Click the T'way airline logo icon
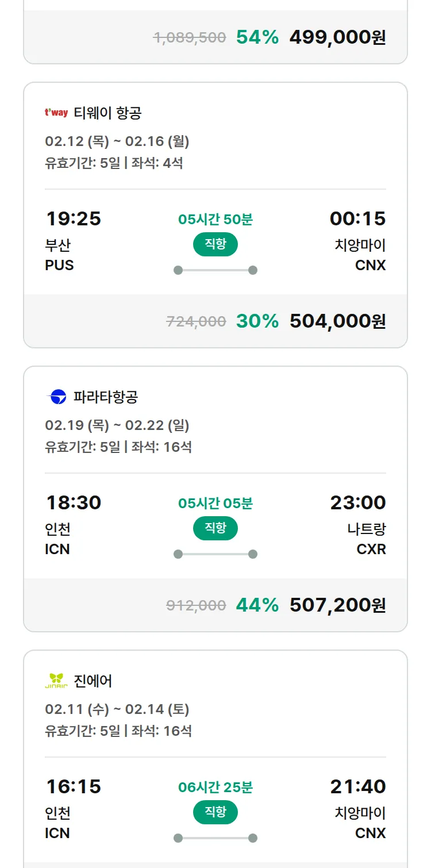The height and width of the screenshot is (868, 431). pos(56,113)
